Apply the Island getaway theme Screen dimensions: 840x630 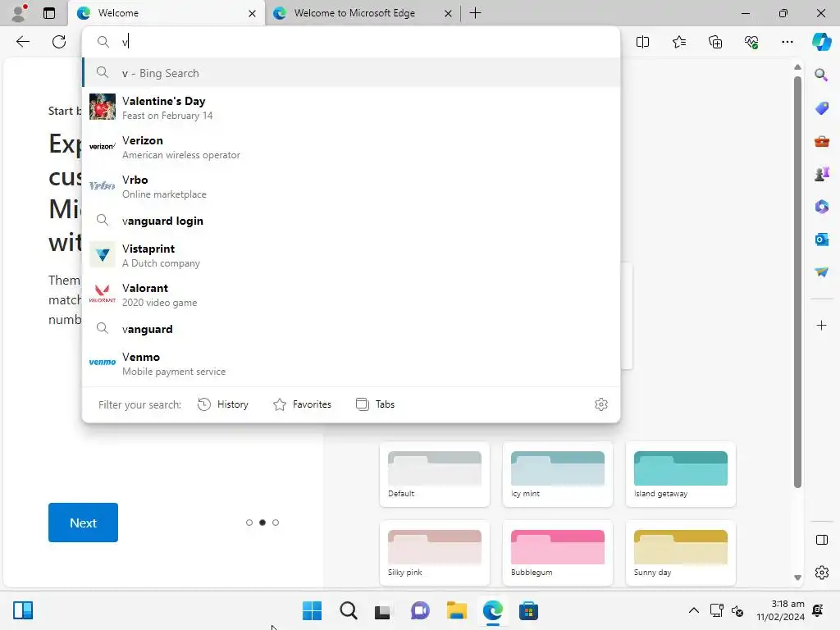pyautogui.click(x=681, y=475)
